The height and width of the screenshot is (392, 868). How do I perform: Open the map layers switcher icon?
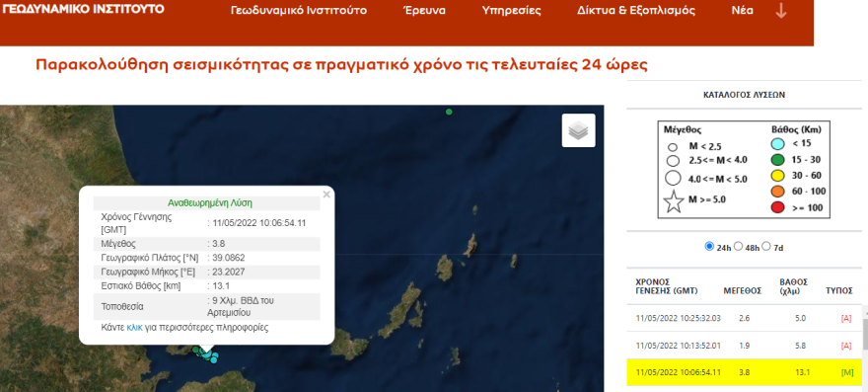coord(578,130)
